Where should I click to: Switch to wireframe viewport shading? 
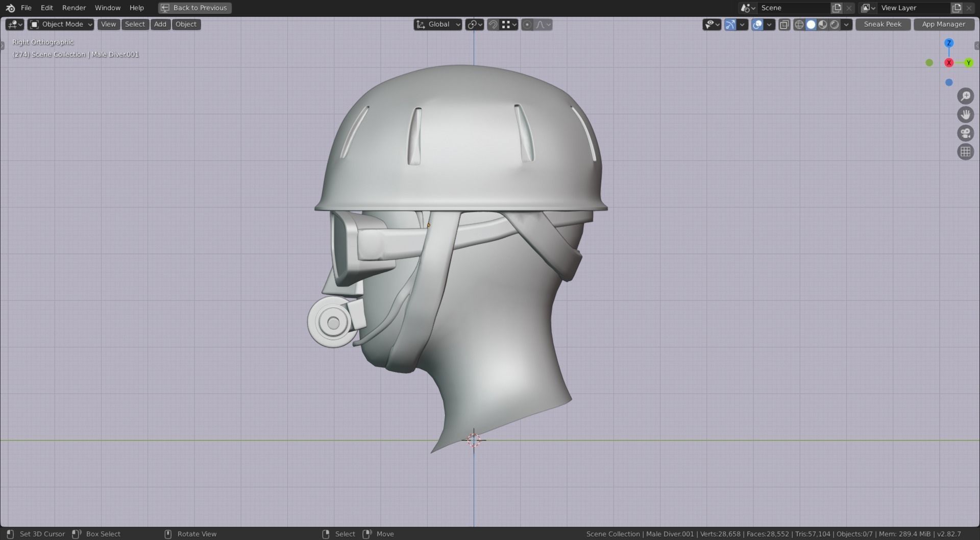pos(799,24)
